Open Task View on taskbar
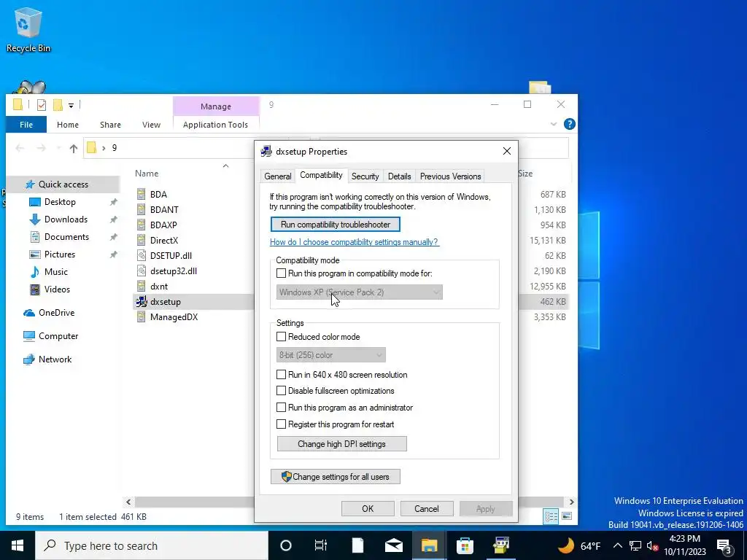This screenshot has width=747, height=560. (x=321, y=545)
